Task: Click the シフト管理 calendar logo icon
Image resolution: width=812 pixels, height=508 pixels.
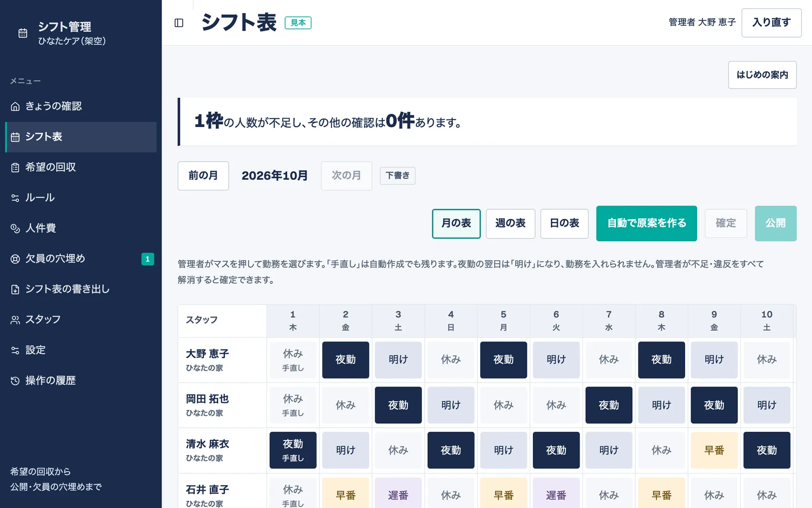Action: (x=23, y=33)
